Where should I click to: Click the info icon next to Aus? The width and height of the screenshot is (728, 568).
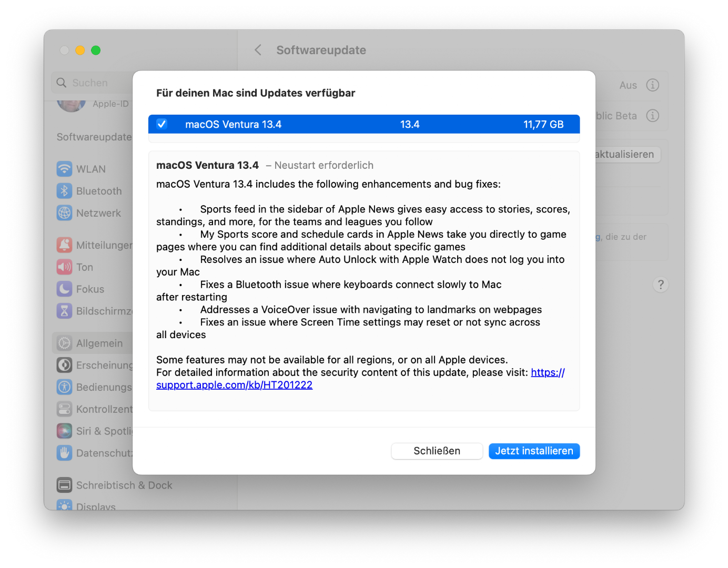coord(653,85)
